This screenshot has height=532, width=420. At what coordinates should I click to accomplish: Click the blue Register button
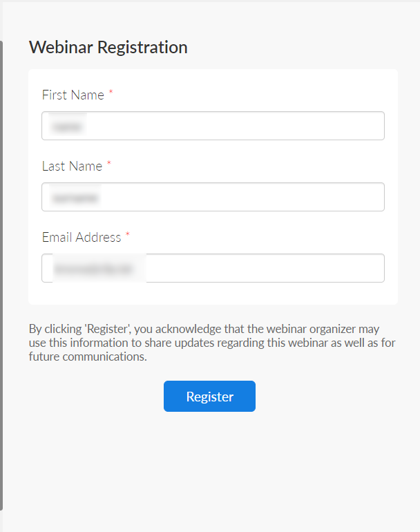click(209, 396)
